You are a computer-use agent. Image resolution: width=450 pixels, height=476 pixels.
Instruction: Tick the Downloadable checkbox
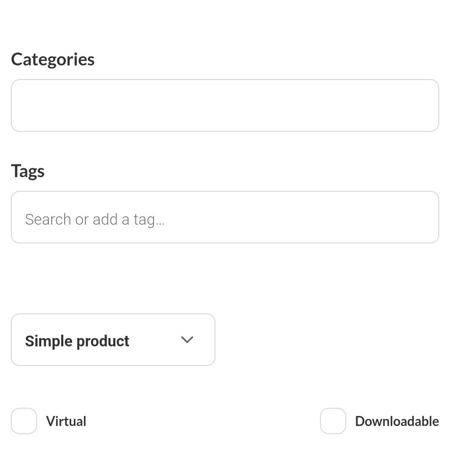[333, 421]
